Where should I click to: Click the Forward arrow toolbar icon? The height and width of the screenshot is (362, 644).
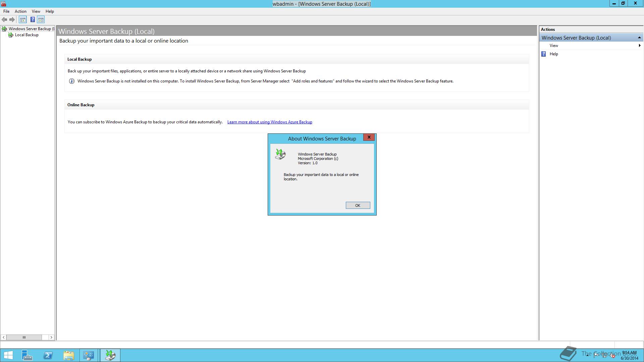[12, 20]
